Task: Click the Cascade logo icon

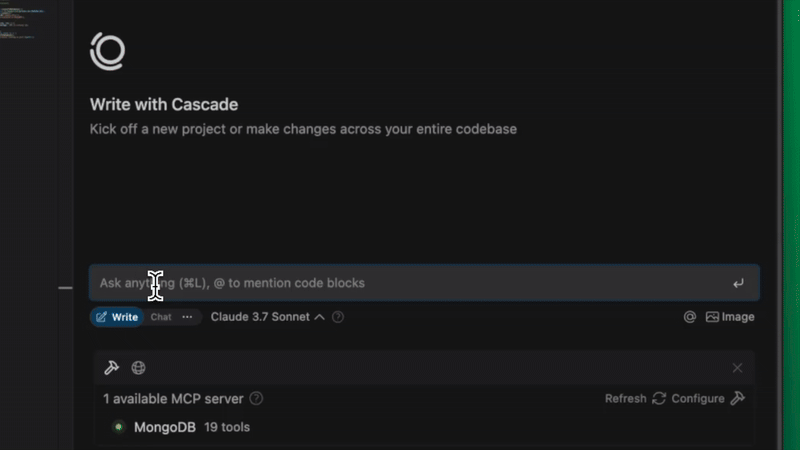Action: 107,51
